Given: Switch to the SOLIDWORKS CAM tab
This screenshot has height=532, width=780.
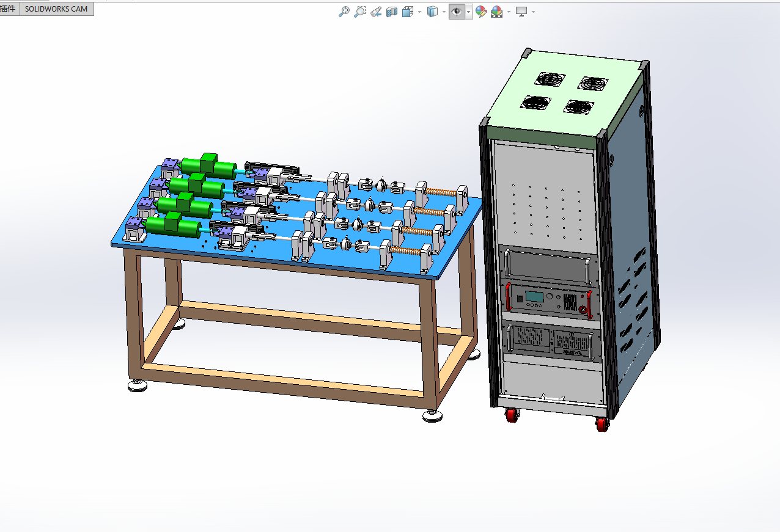Looking at the screenshot, I should tap(56, 9).
